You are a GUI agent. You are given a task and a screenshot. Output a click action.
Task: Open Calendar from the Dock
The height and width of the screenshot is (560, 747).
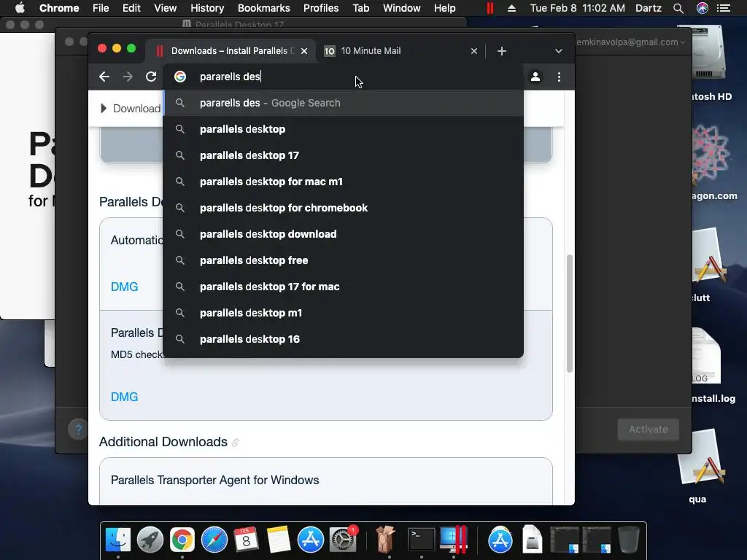(247, 540)
